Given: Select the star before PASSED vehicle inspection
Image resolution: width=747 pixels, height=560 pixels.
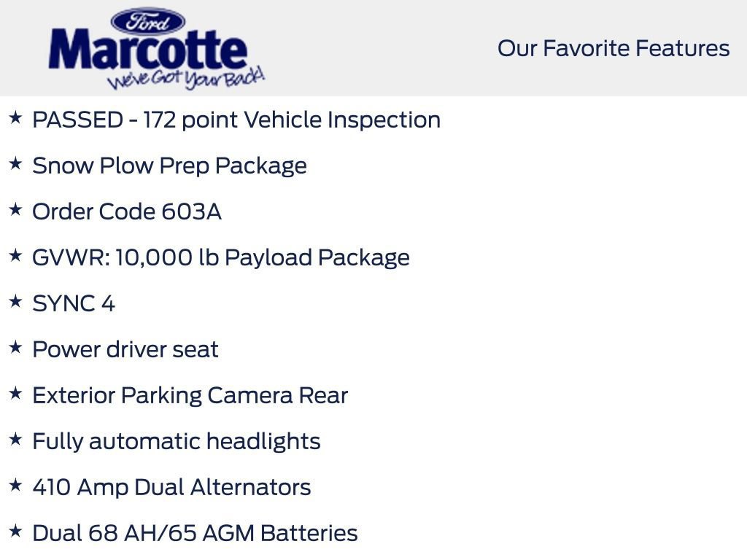Looking at the screenshot, I should pyautogui.click(x=15, y=118).
